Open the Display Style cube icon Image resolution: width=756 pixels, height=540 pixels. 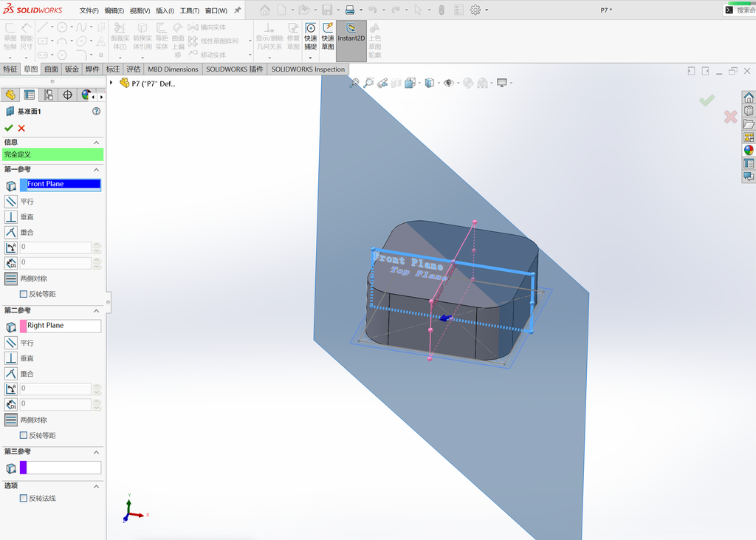(x=429, y=83)
